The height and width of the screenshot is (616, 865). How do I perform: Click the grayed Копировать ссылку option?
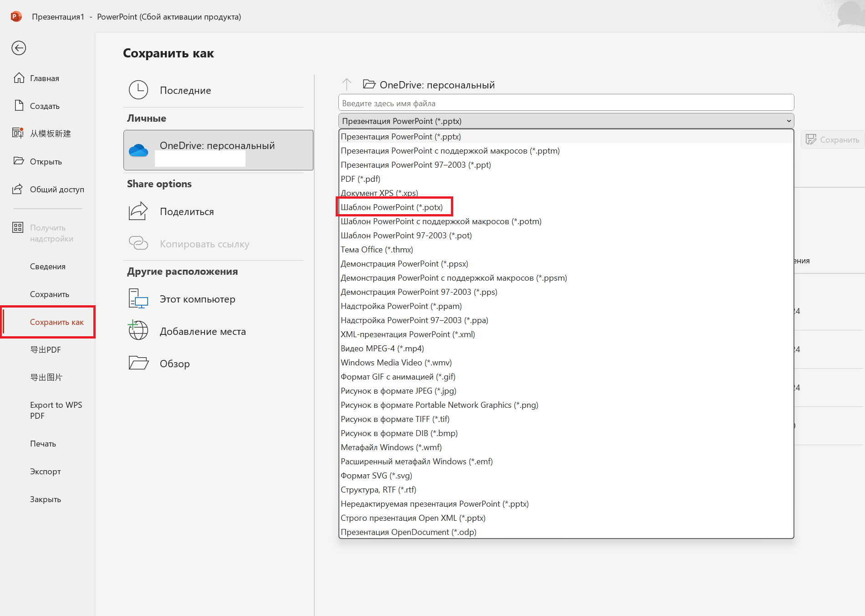point(204,244)
